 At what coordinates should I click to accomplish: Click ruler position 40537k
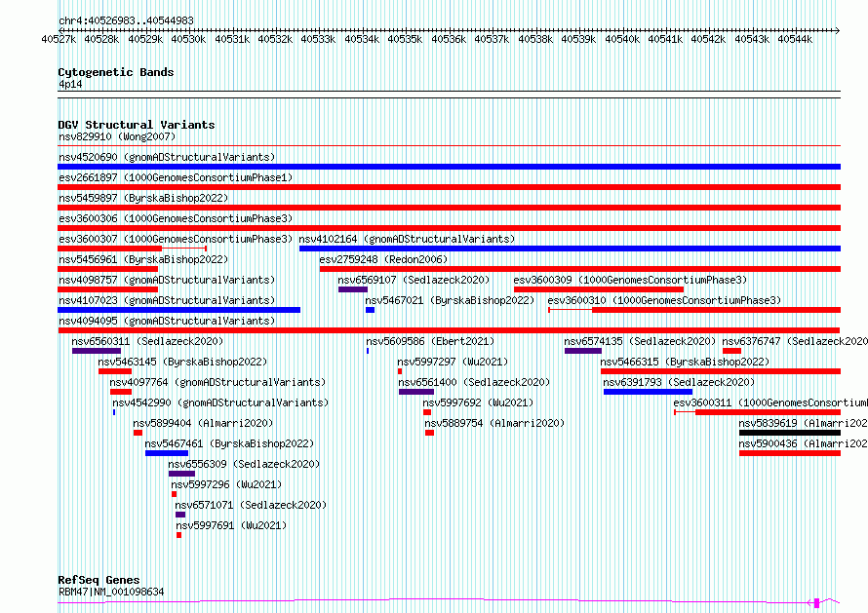point(492,39)
